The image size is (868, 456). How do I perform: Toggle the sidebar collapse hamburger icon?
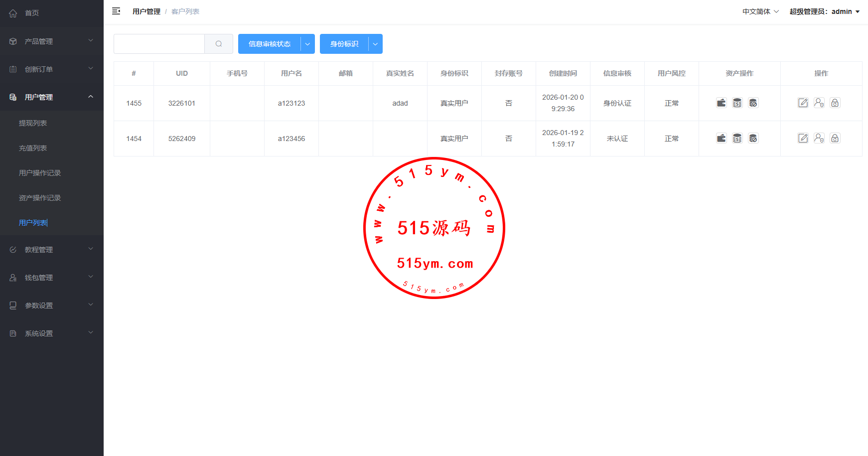click(116, 11)
